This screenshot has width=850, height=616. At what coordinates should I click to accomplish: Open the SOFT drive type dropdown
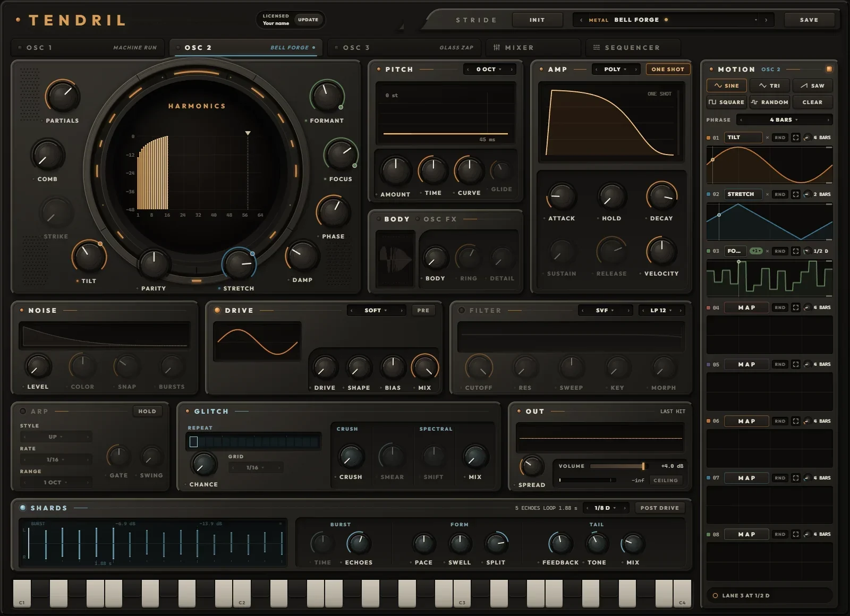376,311
